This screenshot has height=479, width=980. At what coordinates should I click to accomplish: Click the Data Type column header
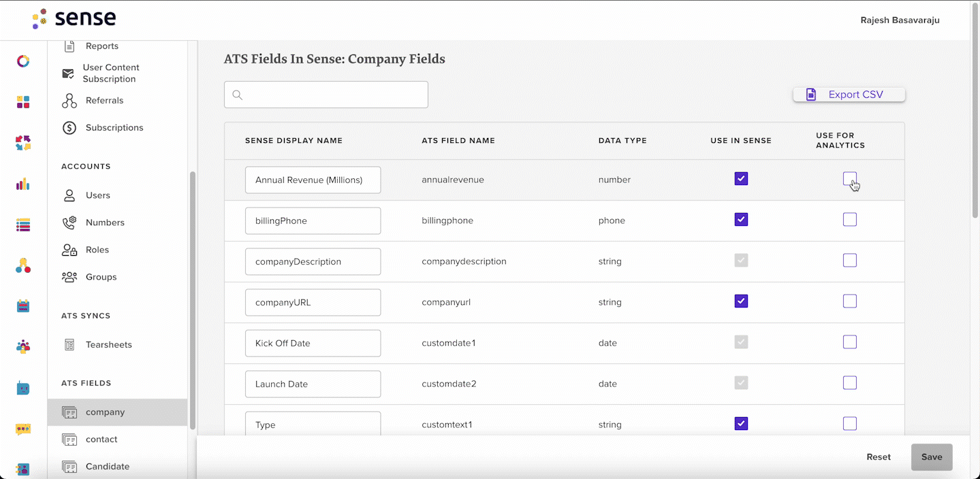[x=622, y=141]
